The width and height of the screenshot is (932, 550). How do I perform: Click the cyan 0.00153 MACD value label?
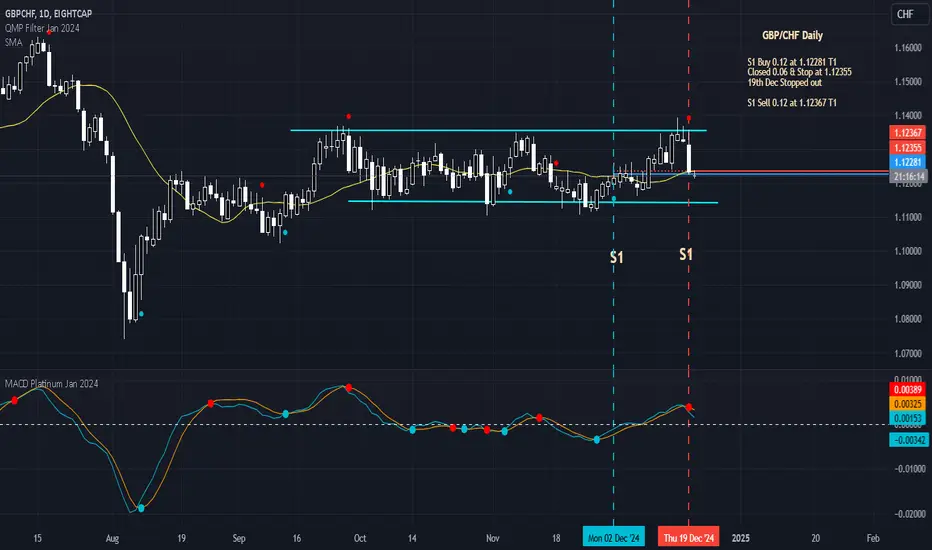coord(908,418)
